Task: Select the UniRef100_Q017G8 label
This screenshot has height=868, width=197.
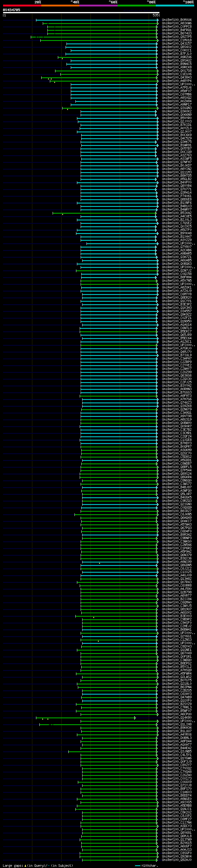Action: coord(176,71)
